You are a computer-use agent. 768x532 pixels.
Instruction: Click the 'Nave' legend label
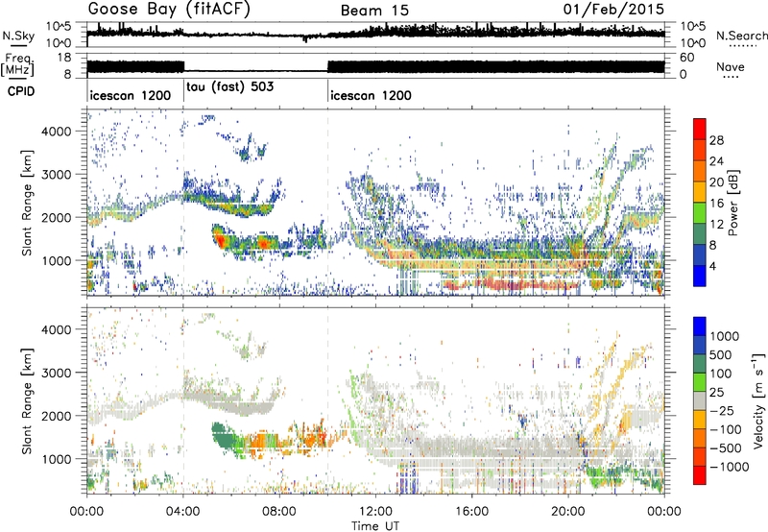[731, 66]
